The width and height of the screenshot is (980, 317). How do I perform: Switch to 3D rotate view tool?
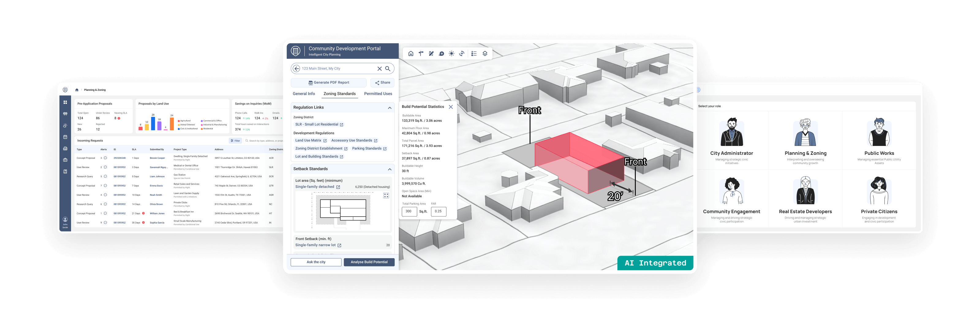[x=462, y=54]
